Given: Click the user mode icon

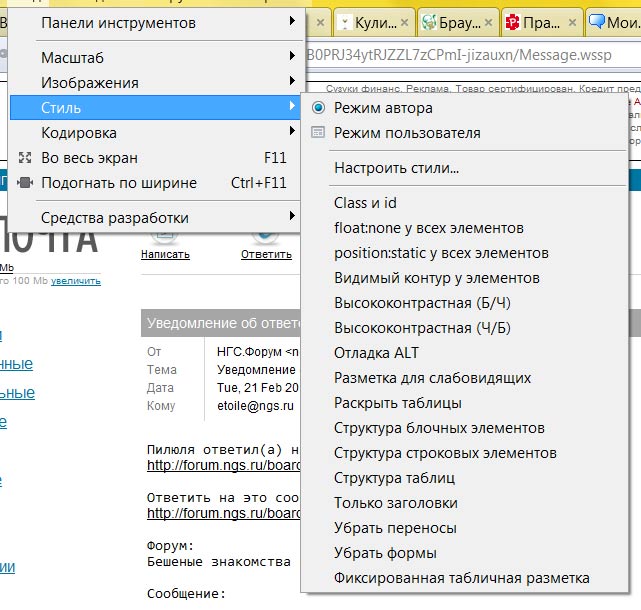Looking at the screenshot, I should [318, 133].
